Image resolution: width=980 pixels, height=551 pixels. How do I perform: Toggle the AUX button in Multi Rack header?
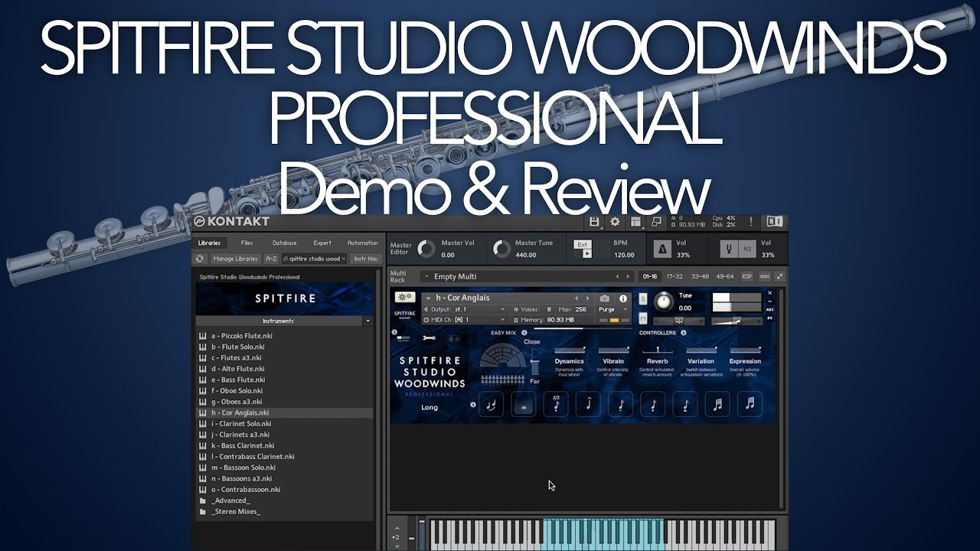click(x=764, y=276)
